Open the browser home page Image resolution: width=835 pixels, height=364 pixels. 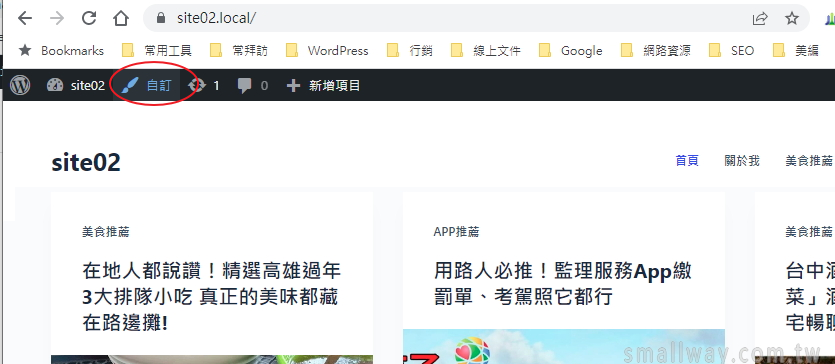tap(121, 18)
